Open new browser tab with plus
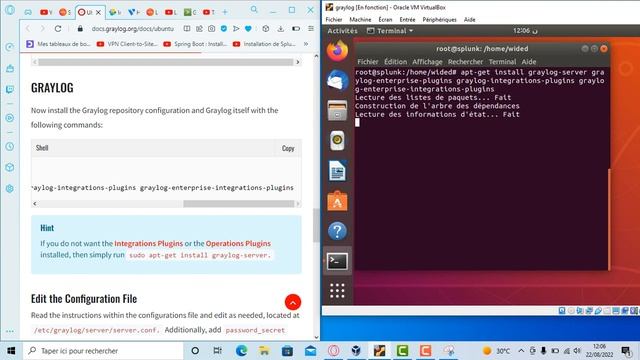The image size is (640, 360). point(225,12)
